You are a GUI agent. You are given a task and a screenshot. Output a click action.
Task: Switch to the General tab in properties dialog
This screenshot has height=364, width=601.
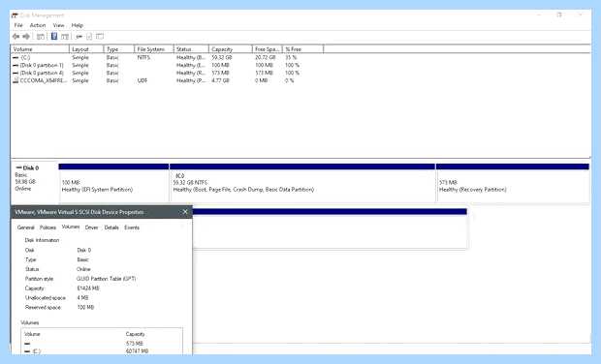[25, 227]
